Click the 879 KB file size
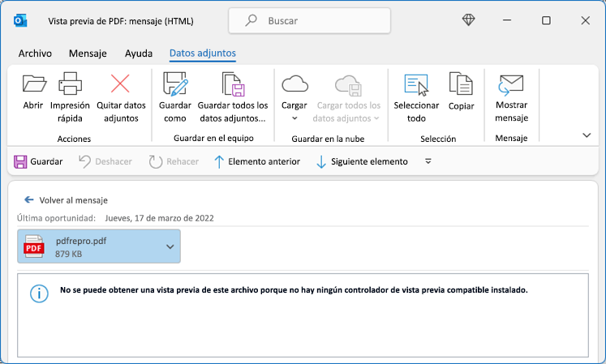 tap(68, 254)
